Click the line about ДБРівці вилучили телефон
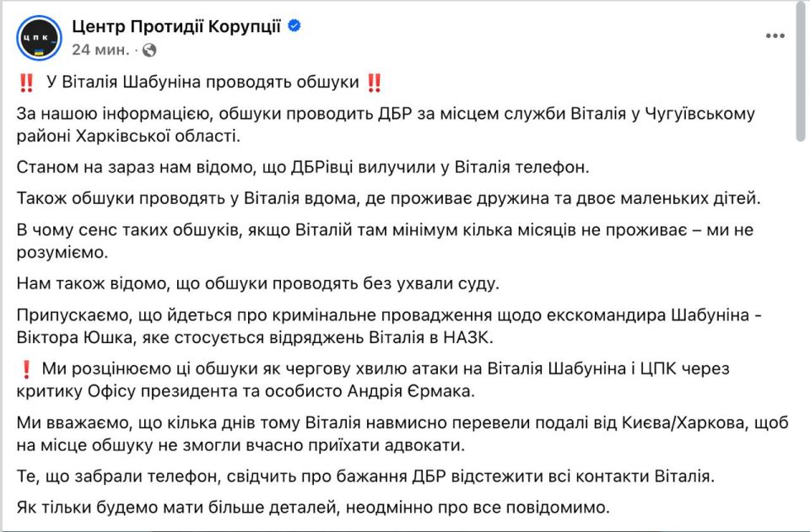Viewport: 810px width, 532px height. click(x=303, y=167)
